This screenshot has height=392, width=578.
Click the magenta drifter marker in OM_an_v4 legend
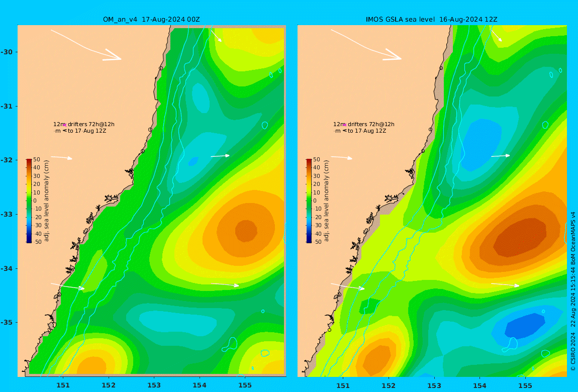(64, 125)
